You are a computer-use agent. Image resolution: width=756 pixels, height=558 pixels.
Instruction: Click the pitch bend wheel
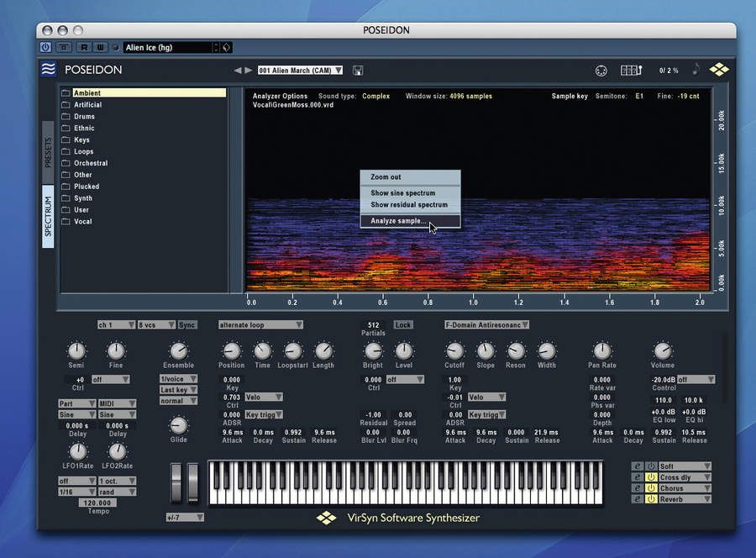[176, 482]
